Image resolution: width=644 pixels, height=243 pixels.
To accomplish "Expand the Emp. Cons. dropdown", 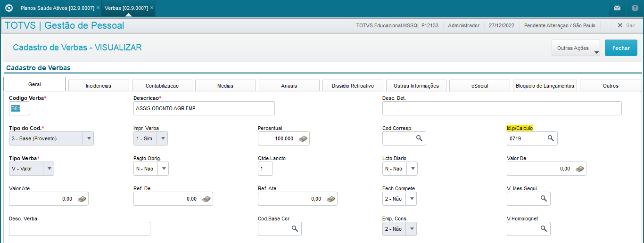I will pyautogui.click(x=411, y=229).
